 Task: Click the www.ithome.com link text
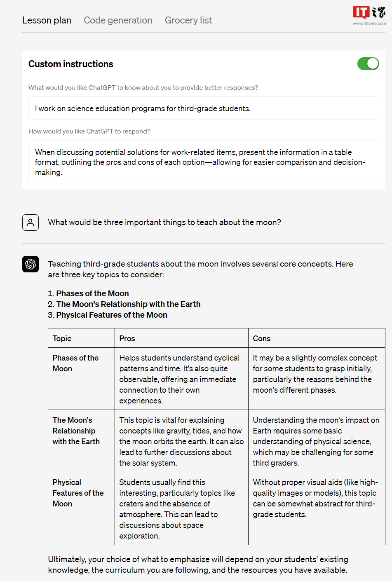(x=369, y=23)
